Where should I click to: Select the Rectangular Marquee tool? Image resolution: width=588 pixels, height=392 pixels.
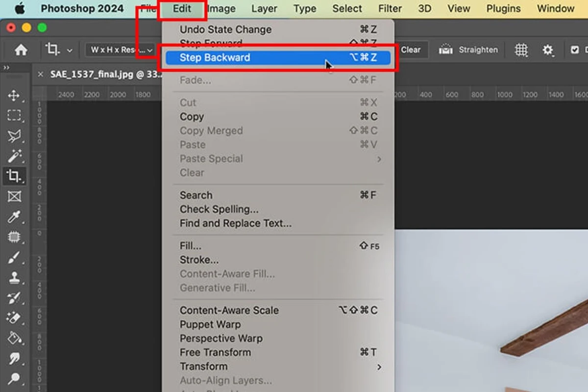pyautogui.click(x=14, y=116)
